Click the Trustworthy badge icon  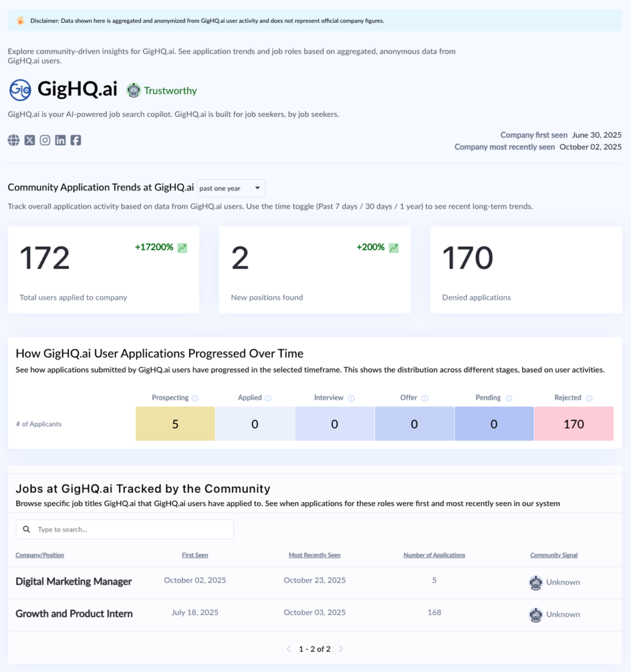click(133, 90)
